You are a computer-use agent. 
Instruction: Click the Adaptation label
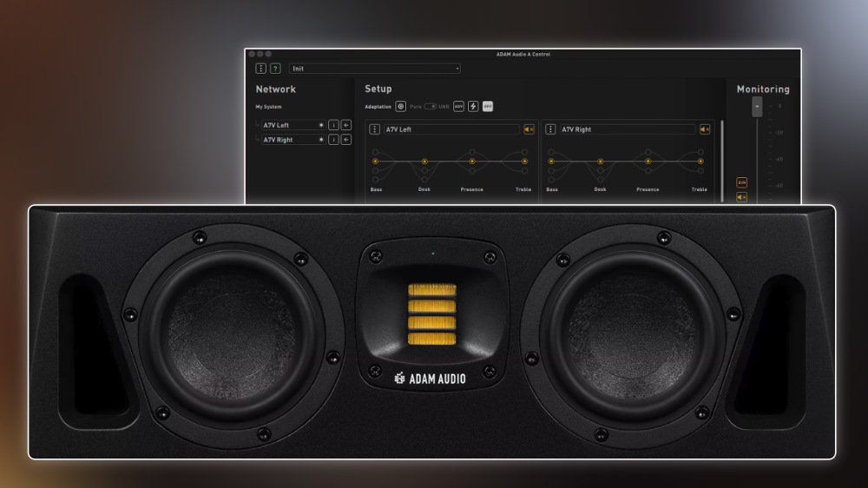point(378,107)
